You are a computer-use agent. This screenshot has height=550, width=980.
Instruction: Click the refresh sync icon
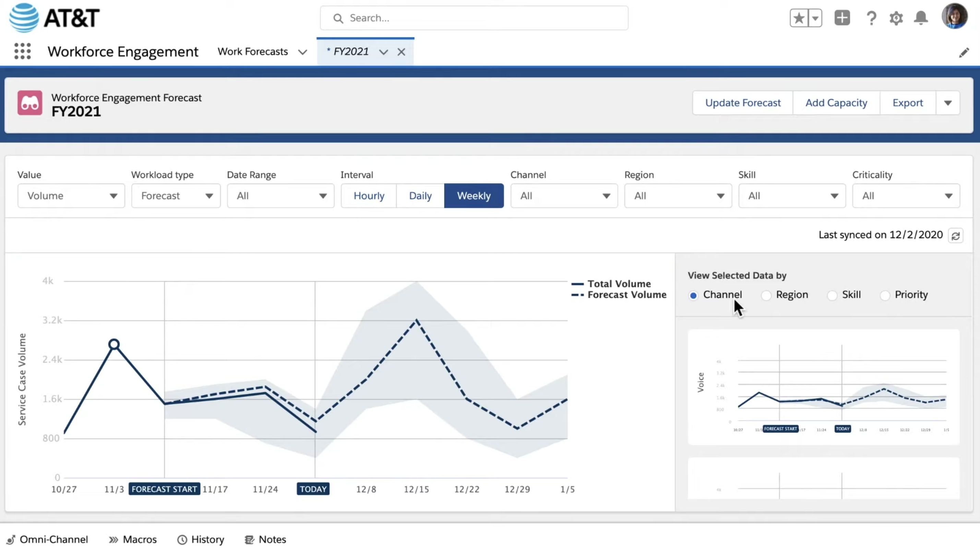coord(956,236)
